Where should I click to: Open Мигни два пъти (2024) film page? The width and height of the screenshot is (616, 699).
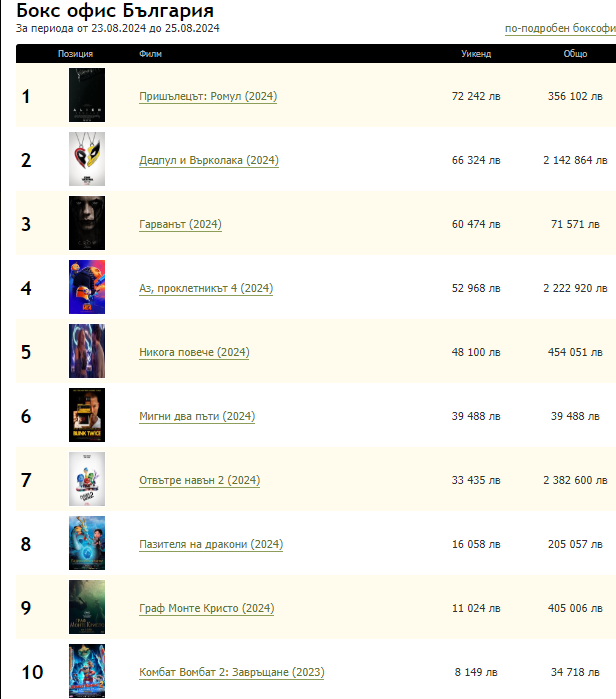click(x=197, y=417)
